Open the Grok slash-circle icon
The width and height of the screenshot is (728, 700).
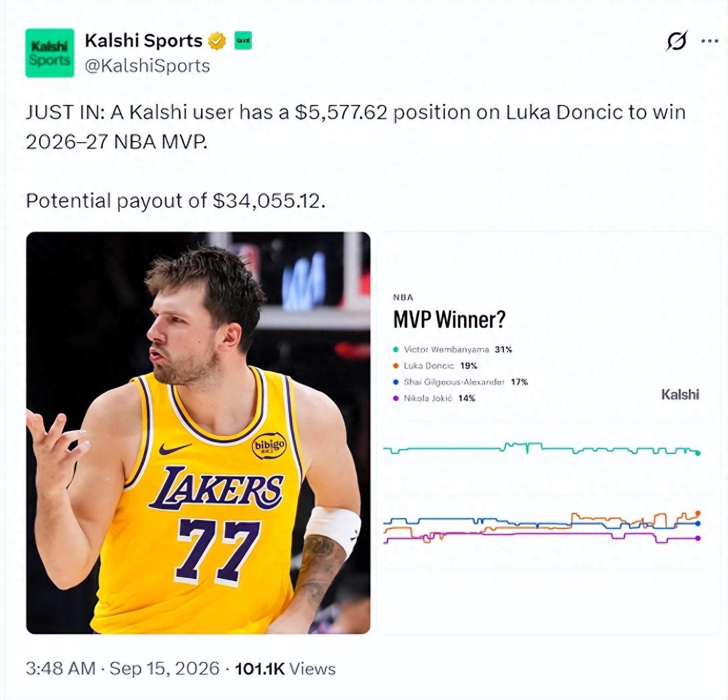tap(677, 40)
